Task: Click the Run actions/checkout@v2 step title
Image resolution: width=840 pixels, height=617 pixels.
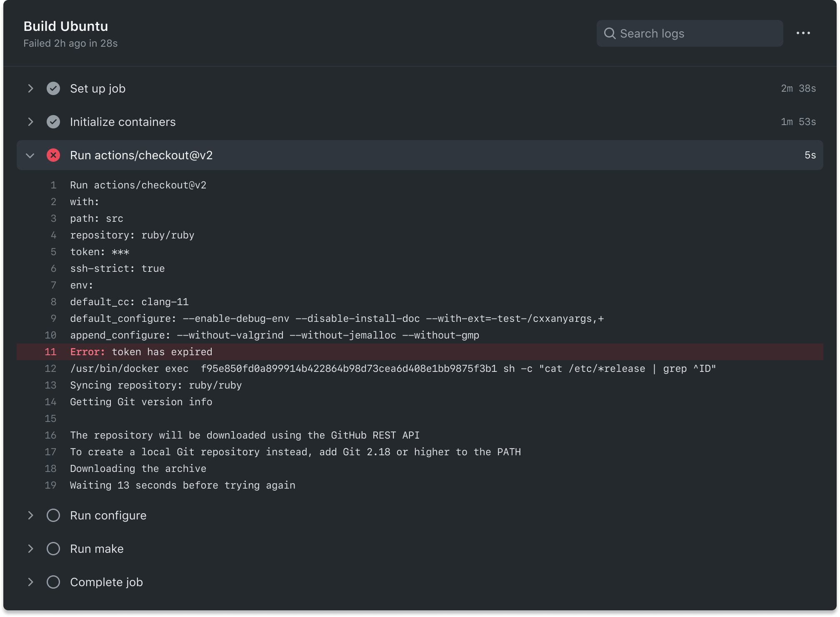Action: [141, 155]
